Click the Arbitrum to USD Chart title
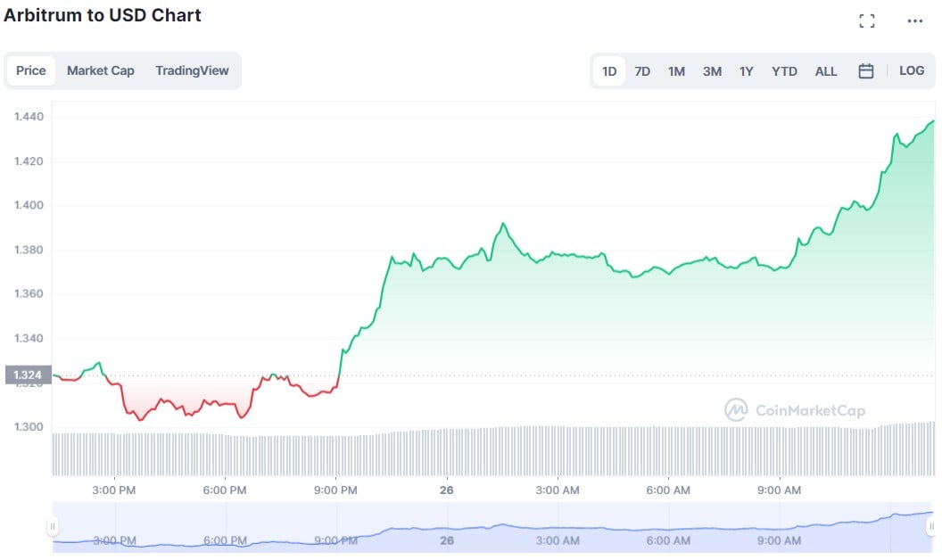This screenshot has height=560, width=942. click(x=104, y=15)
